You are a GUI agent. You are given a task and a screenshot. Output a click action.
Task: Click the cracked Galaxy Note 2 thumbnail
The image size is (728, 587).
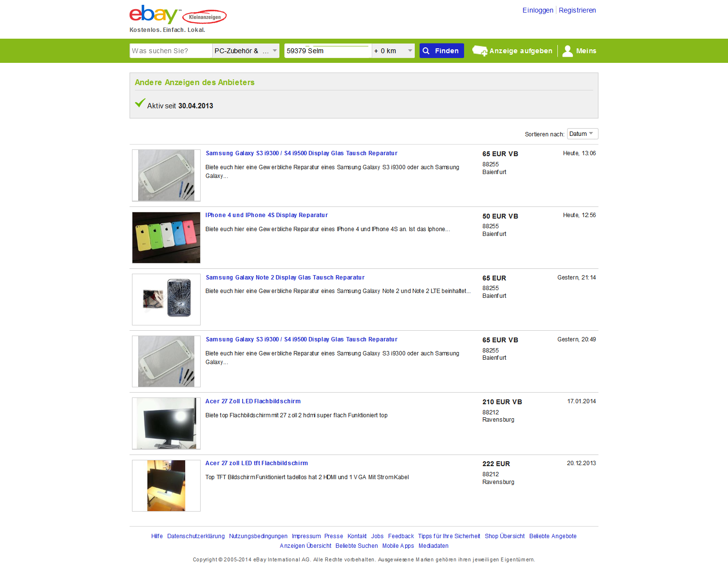tap(166, 299)
